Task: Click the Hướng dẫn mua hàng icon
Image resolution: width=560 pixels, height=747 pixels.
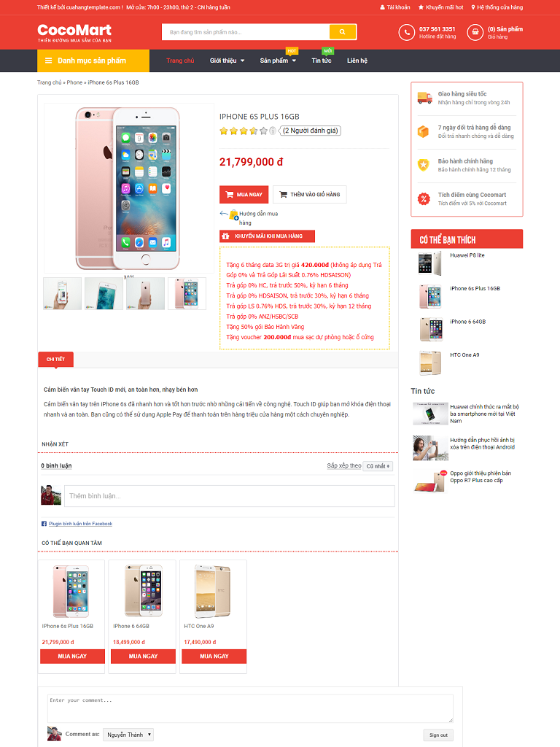Action: pyautogui.click(x=233, y=215)
